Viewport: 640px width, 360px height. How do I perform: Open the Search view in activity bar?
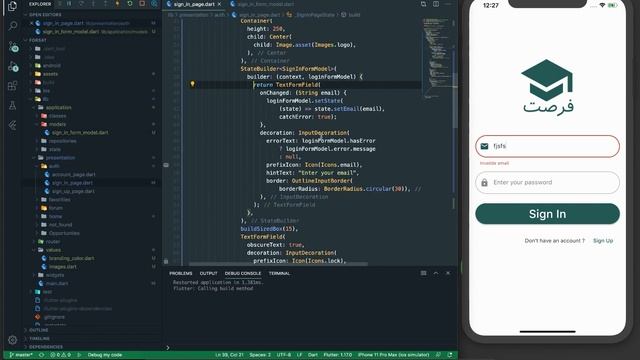point(12,26)
